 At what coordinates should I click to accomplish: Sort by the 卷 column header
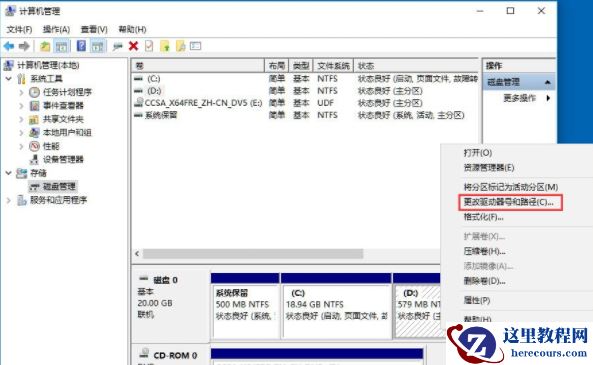click(198, 66)
